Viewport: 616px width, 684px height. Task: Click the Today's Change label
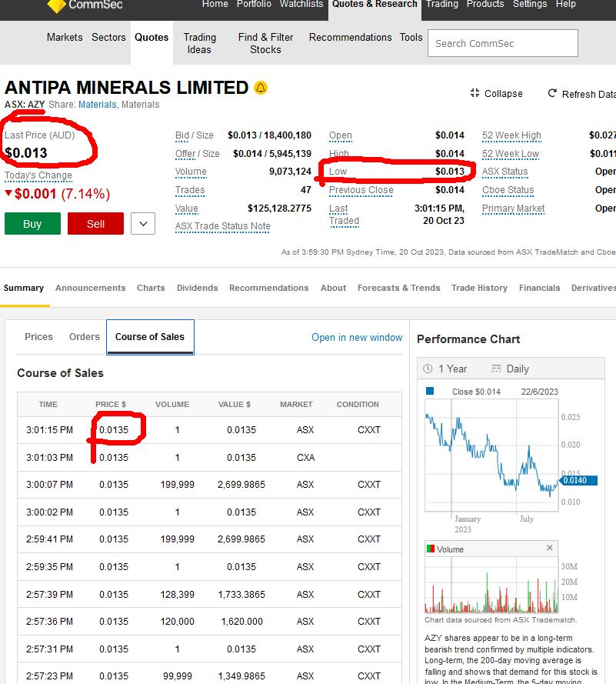click(x=38, y=175)
